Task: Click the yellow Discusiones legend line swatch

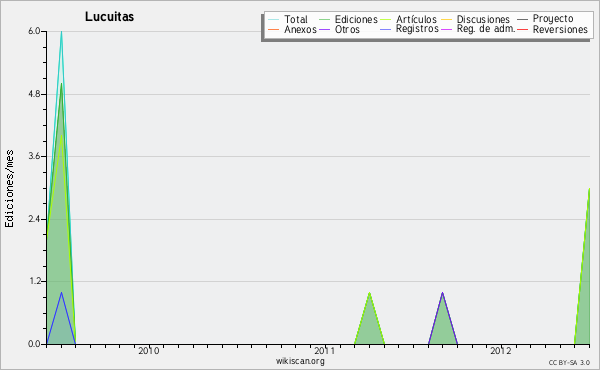Action: [x=447, y=19]
